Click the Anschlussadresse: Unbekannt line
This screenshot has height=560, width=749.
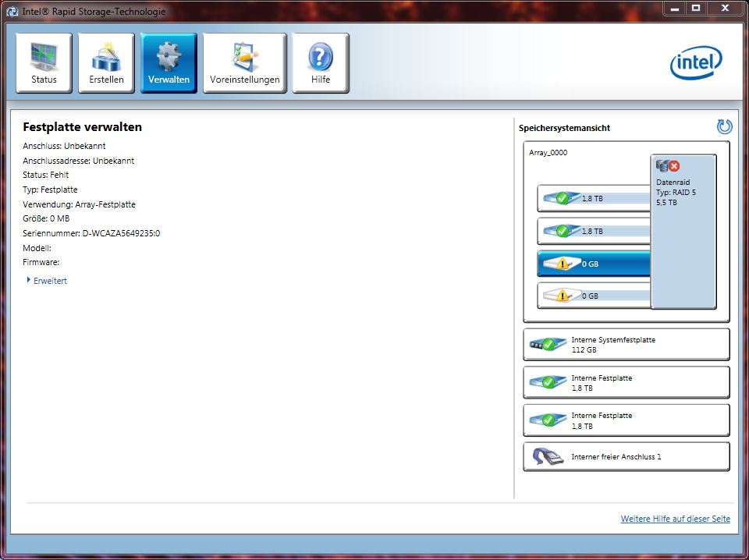click(x=78, y=161)
